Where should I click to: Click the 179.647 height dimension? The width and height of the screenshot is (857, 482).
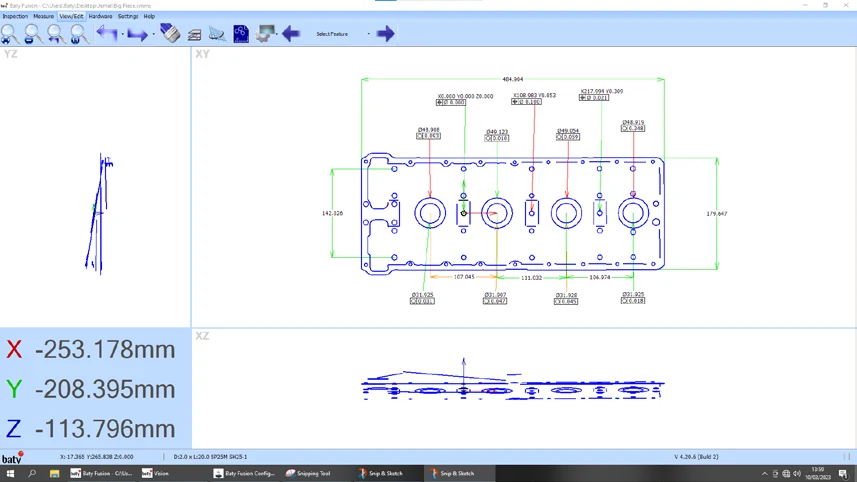(x=717, y=214)
